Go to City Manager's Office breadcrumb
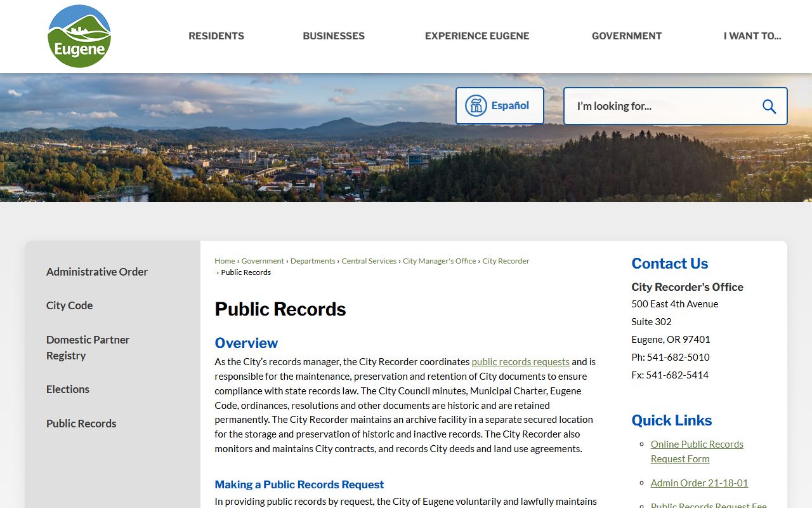The image size is (812, 508). coord(440,261)
